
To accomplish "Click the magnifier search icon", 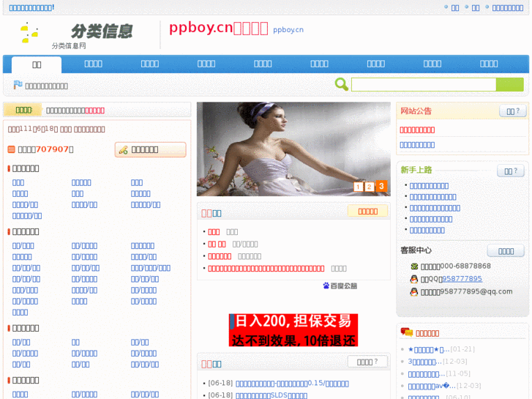I will (x=341, y=84).
